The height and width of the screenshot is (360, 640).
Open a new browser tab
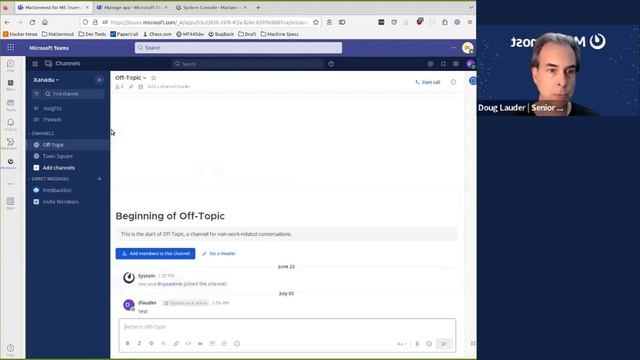tap(258, 7)
